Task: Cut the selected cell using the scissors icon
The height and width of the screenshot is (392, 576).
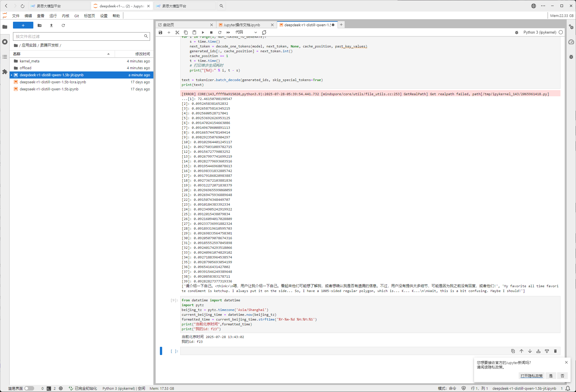Action: click(177, 32)
